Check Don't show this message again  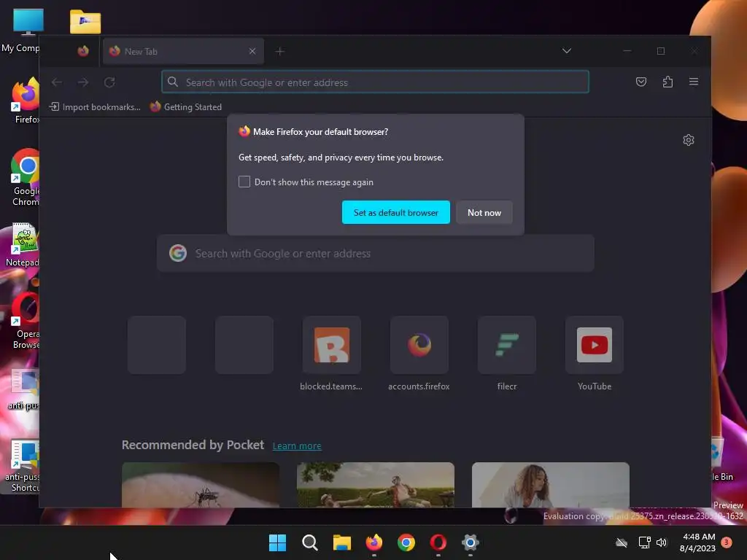[244, 182]
